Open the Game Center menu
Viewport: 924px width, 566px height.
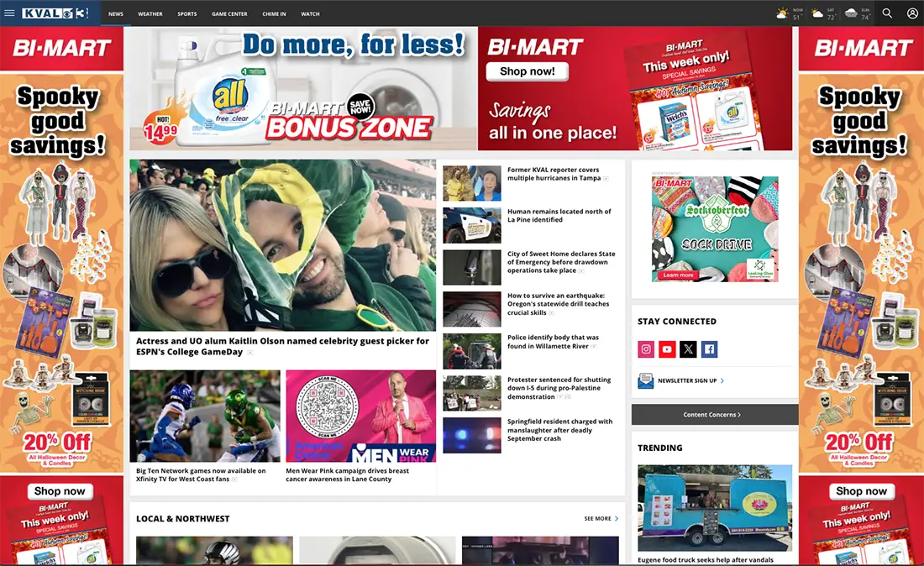click(229, 13)
